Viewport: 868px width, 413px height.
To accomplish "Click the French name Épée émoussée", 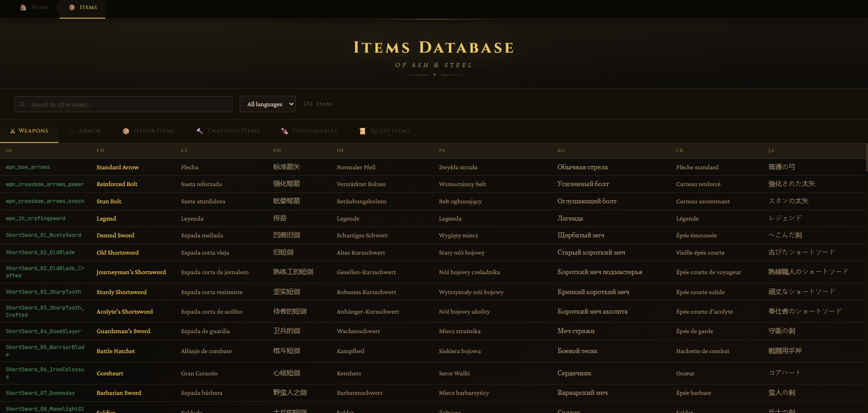I will (x=696, y=235).
